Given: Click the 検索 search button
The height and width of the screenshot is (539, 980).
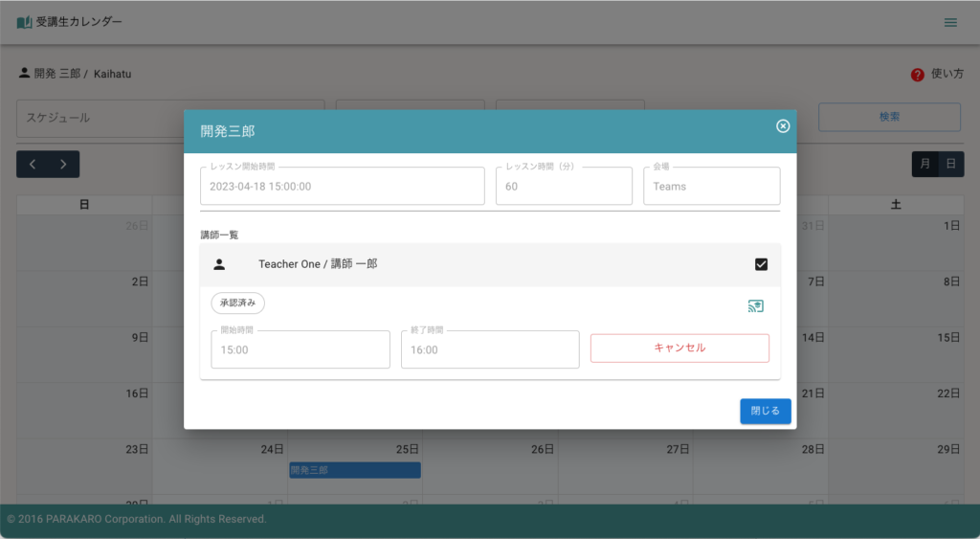Looking at the screenshot, I should [x=889, y=117].
